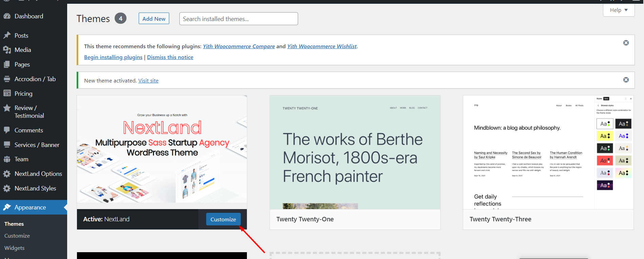
Task: Click the Review / Testimonial star icon
Action: click(7, 108)
